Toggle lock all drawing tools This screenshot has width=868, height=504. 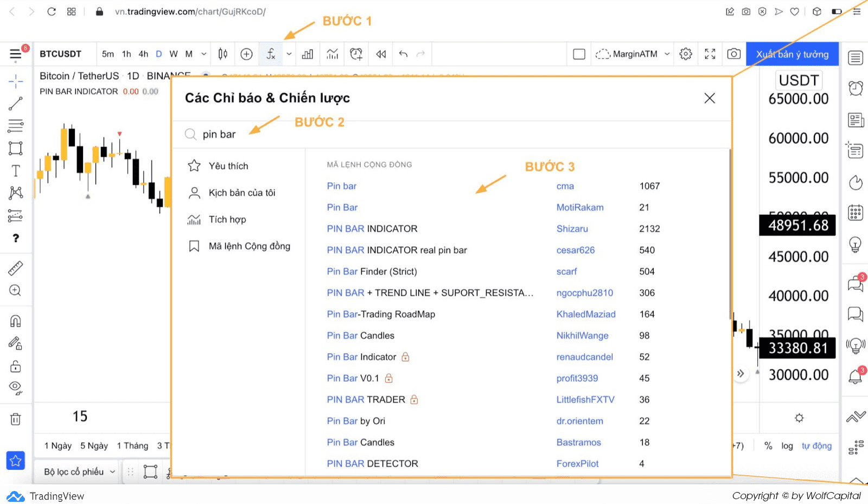click(x=16, y=366)
